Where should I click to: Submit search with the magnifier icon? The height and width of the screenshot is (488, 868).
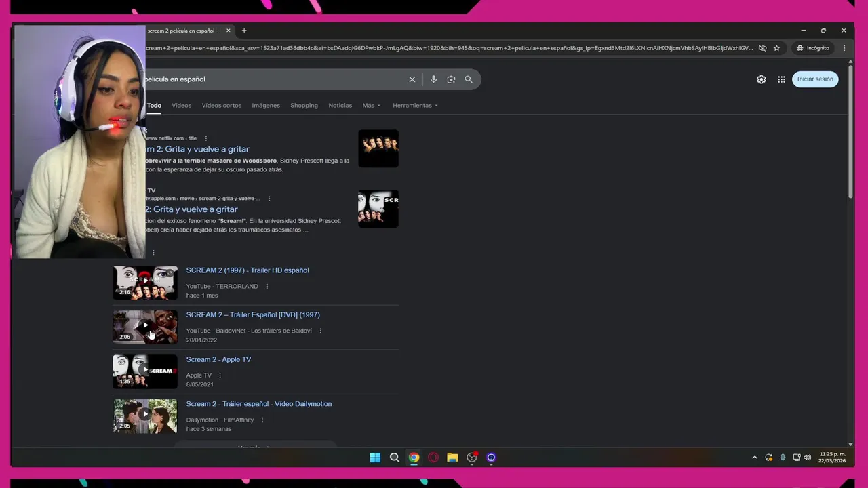pos(469,79)
